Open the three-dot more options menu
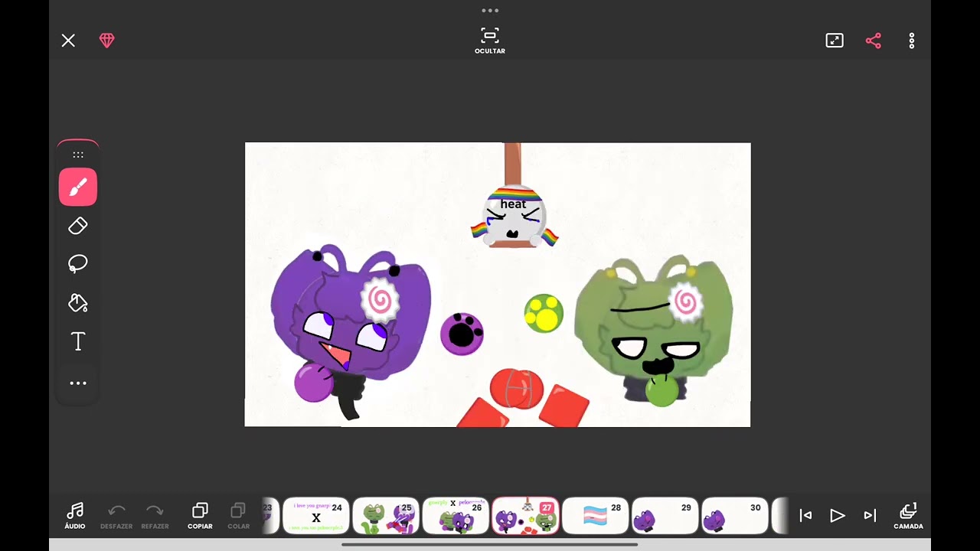The height and width of the screenshot is (551, 980). pos(912,41)
